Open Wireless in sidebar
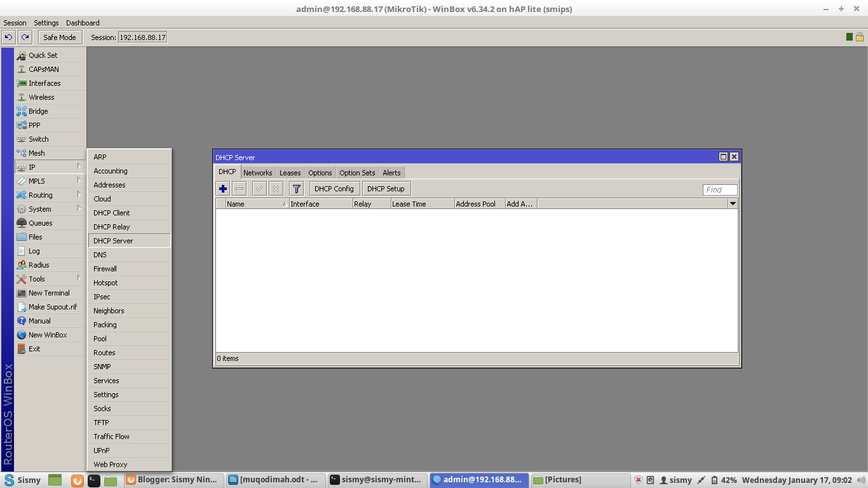 (x=50, y=97)
